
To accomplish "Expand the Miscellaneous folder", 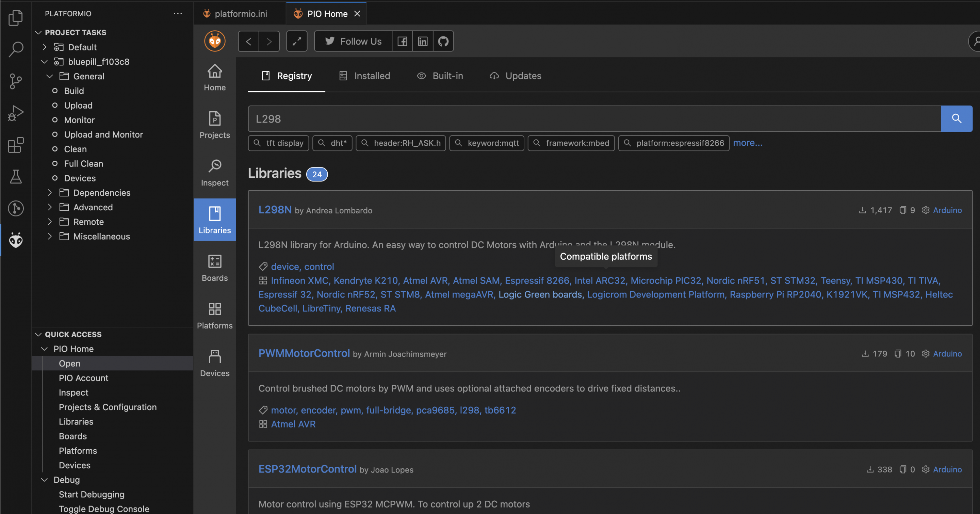I will click(x=50, y=236).
